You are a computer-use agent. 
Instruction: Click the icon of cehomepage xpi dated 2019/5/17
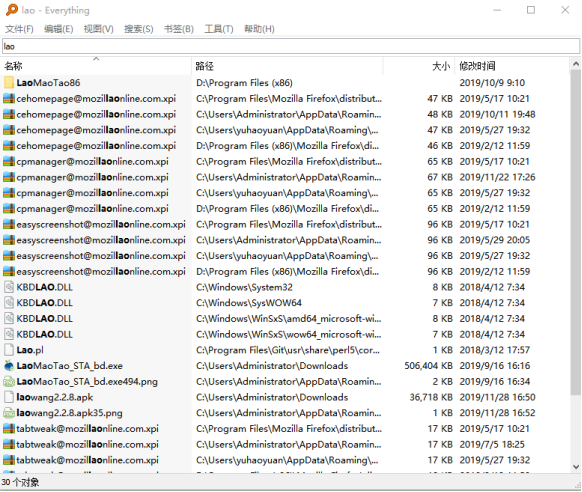click(x=9, y=99)
